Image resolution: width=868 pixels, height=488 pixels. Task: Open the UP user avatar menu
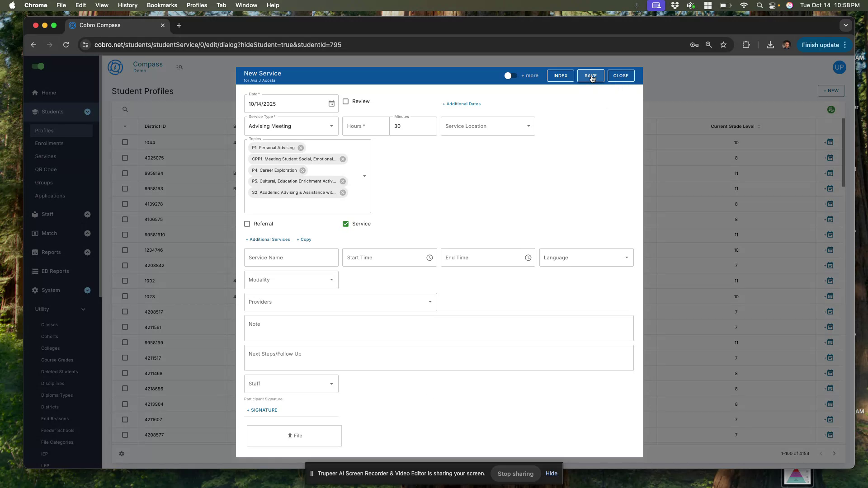[x=839, y=67]
